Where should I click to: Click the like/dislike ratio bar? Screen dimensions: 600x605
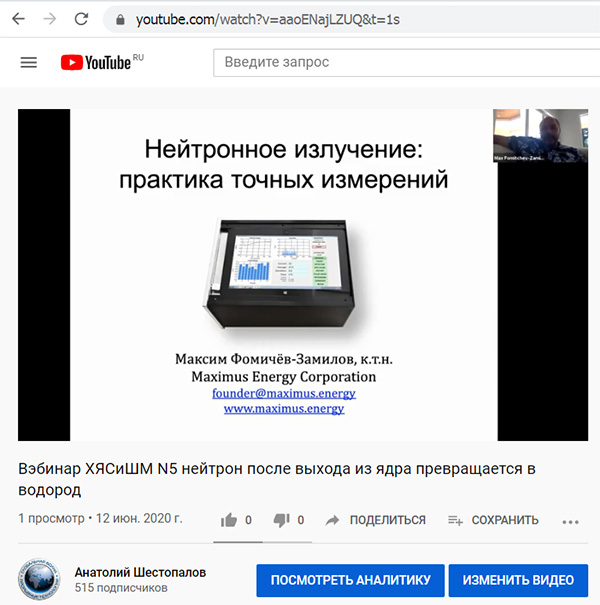coord(262,542)
